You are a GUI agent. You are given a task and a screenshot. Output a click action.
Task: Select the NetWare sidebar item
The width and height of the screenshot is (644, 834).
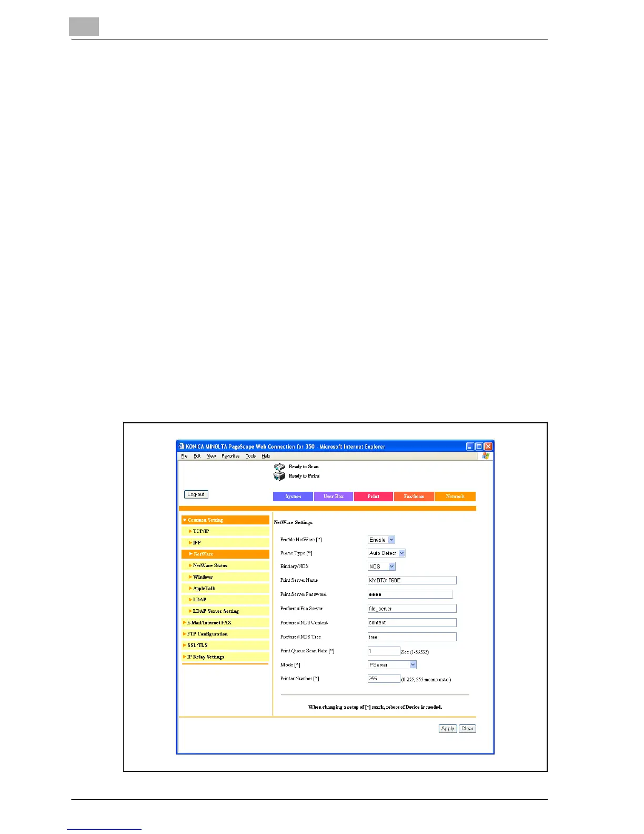tap(225, 554)
